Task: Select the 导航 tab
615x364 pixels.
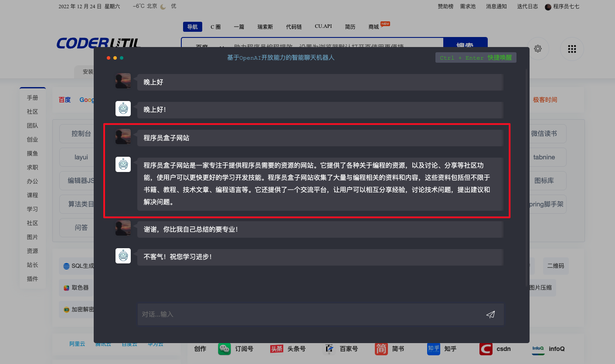Action: [x=192, y=27]
